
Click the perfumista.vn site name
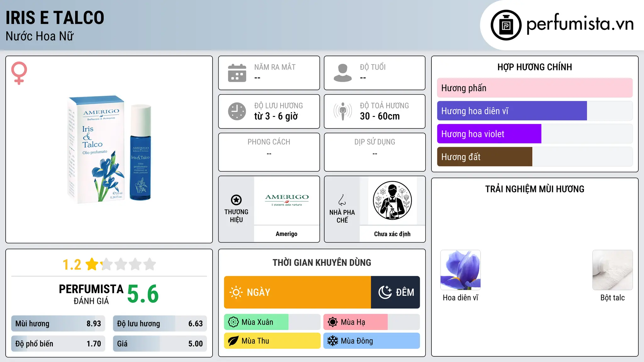[x=580, y=24]
